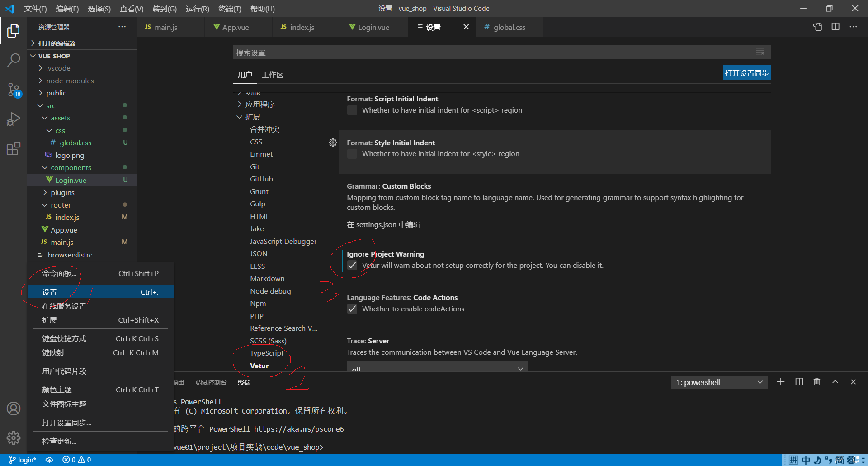Screen dimensions: 868x466
Task: Open the Extensions view in activity bar
Action: click(14, 148)
